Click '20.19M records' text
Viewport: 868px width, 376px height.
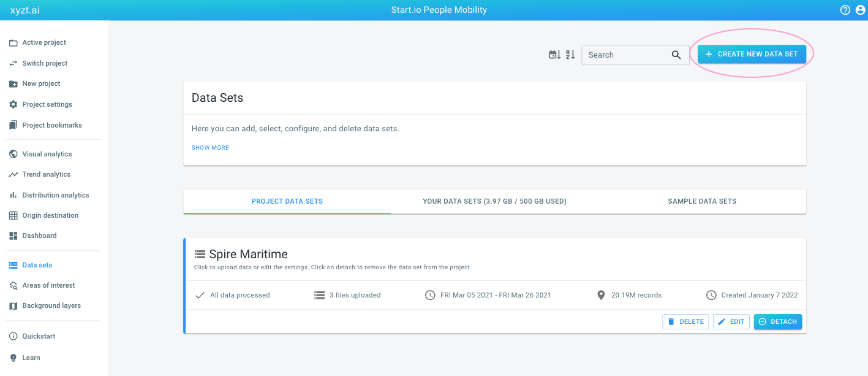636,295
